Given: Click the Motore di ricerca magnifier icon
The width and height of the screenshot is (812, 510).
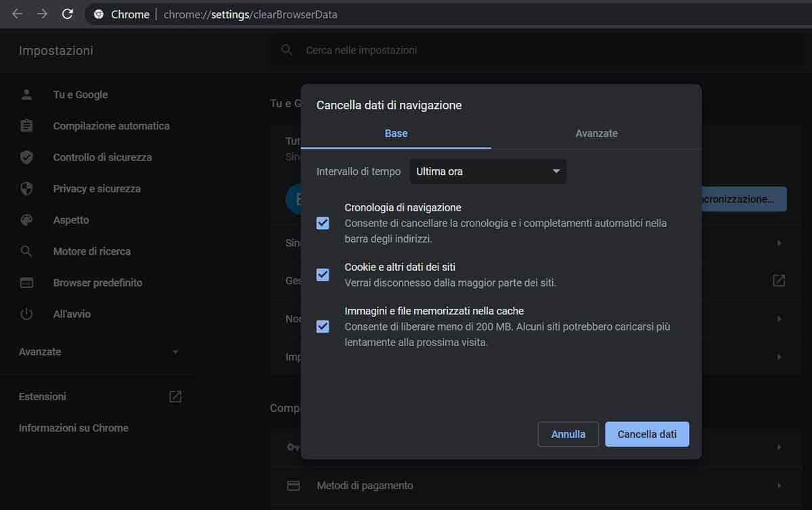Looking at the screenshot, I should (26, 251).
